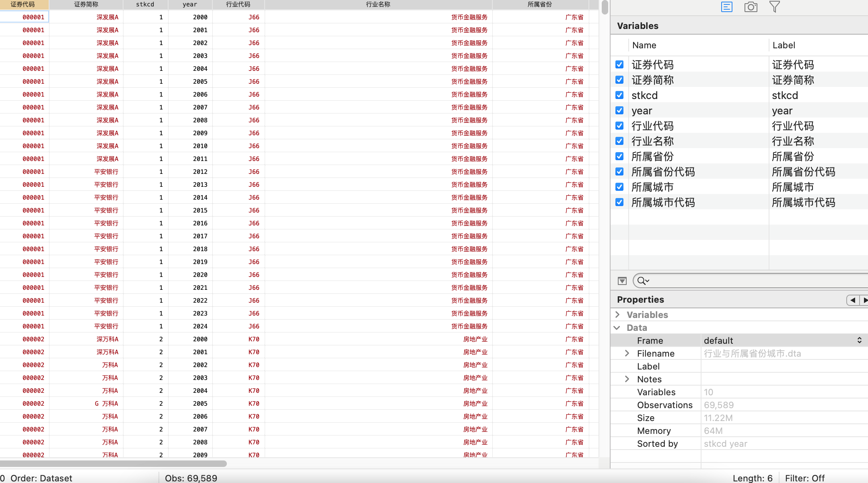Expand the Variables section in Properties
The height and width of the screenshot is (483, 868).
point(617,315)
